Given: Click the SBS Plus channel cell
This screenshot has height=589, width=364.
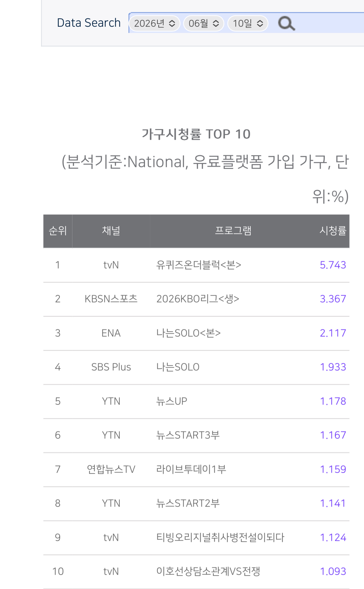Looking at the screenshot, I should [x=111, y=367].
